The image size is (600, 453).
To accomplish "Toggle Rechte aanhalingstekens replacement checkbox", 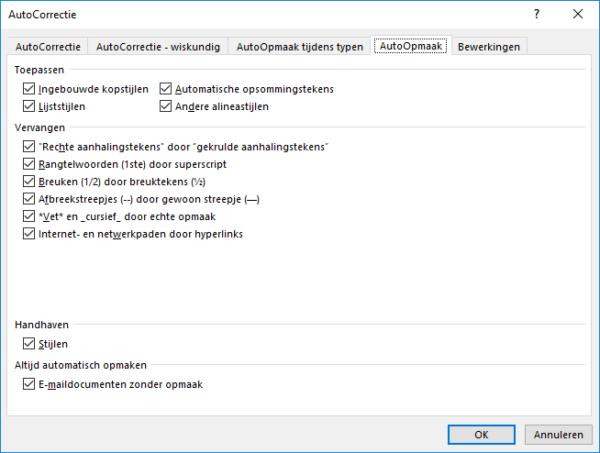I will 29,147.
